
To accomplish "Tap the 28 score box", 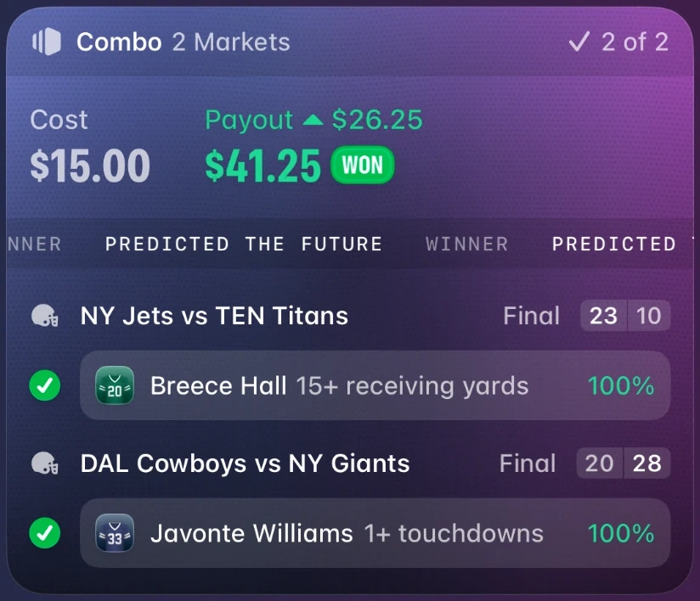I will [x=647, y=463].
